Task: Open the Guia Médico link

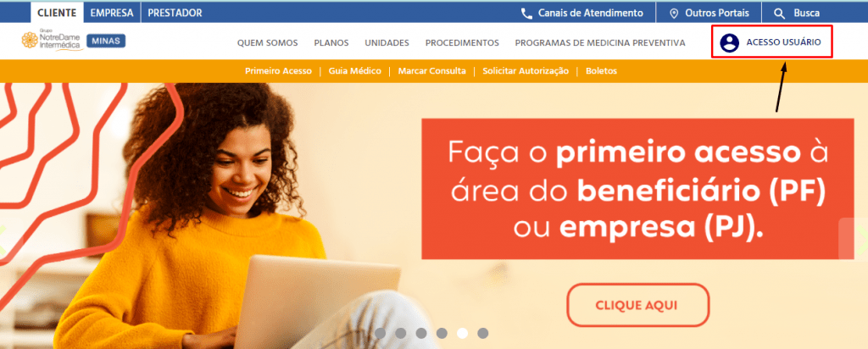Action: (355, 71)
